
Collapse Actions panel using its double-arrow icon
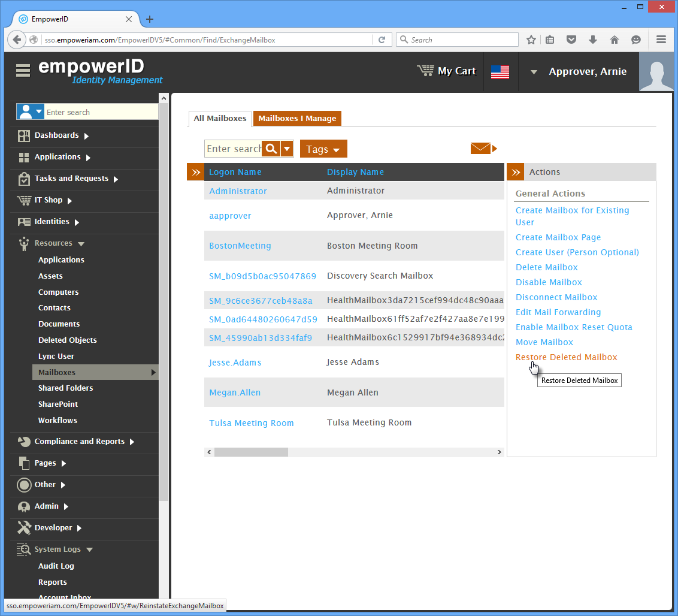coord(515,172)
